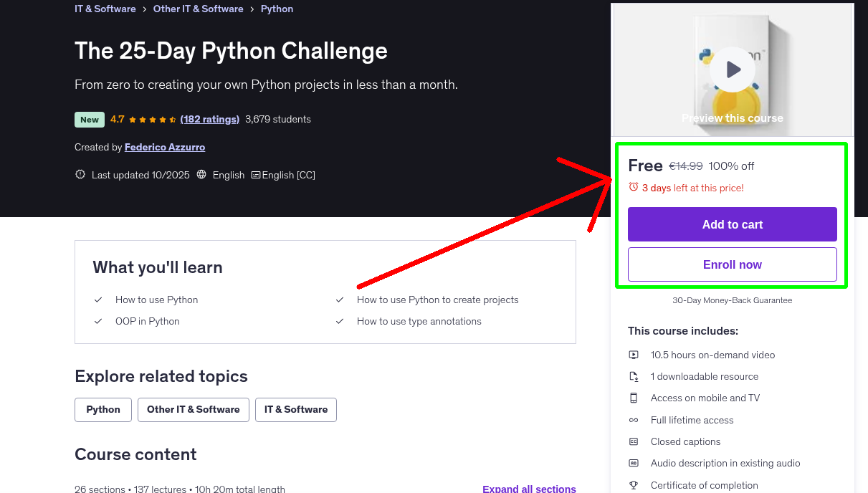This screenshot has height=493, width=868.
Task: Play the course preview video
Action: 732,69
